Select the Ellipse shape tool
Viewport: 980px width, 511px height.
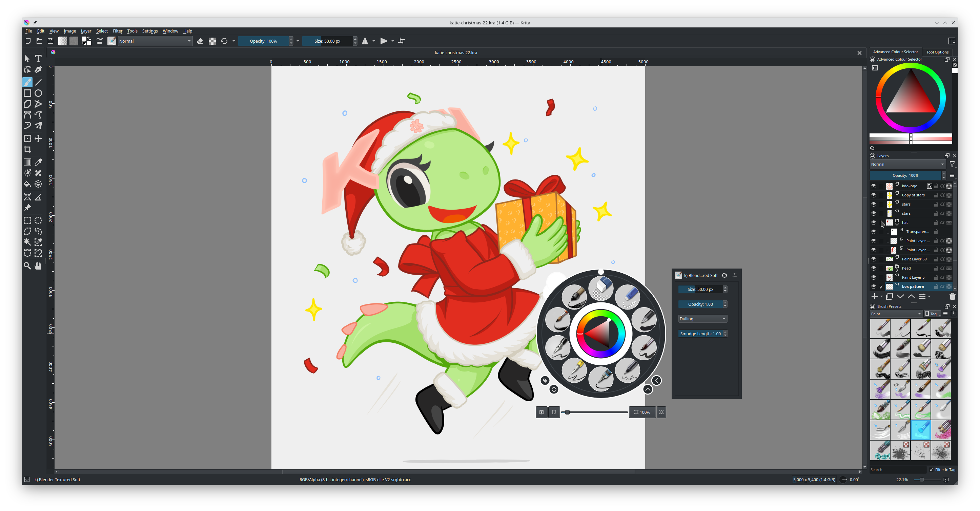point(38,93)
